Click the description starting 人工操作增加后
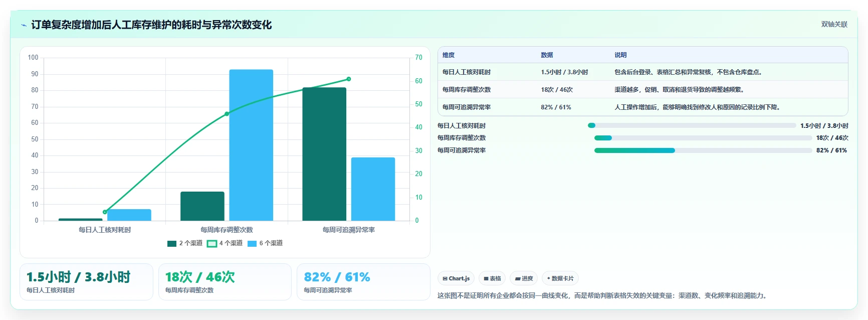The width and height of the screenshot is (868, 320). [x=698, y=107]
